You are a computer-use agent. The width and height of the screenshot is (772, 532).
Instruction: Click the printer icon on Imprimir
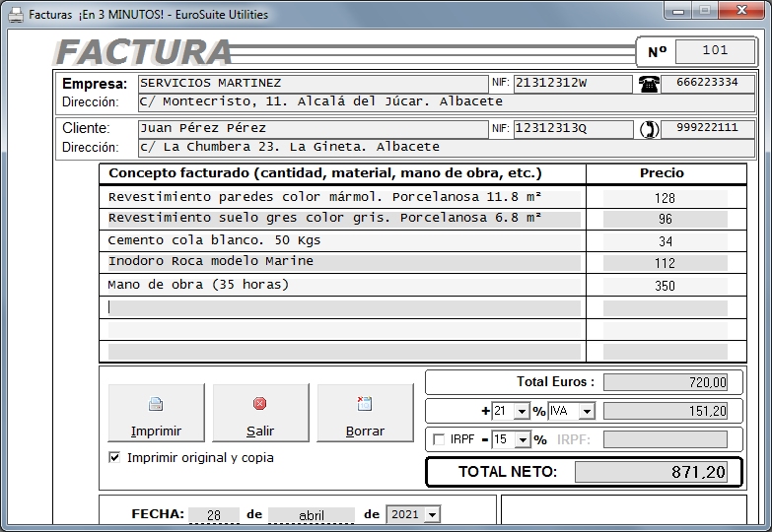point(156,404)
